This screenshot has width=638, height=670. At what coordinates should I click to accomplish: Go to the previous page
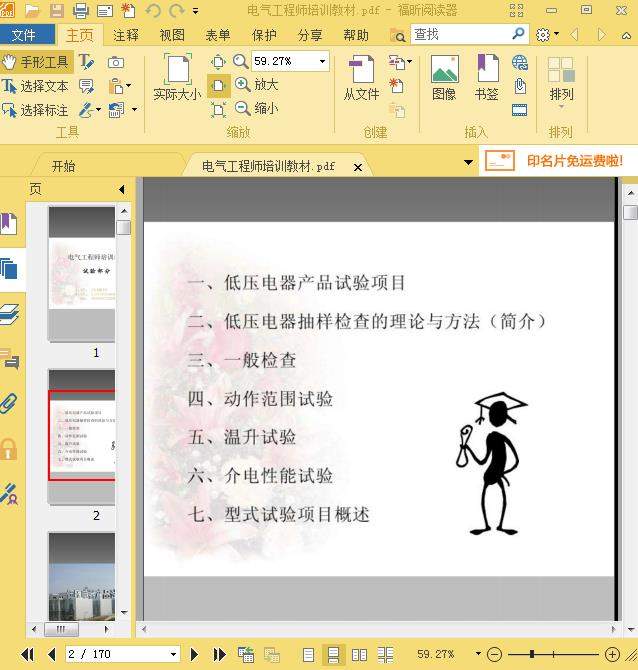click(x=52, y=654)
